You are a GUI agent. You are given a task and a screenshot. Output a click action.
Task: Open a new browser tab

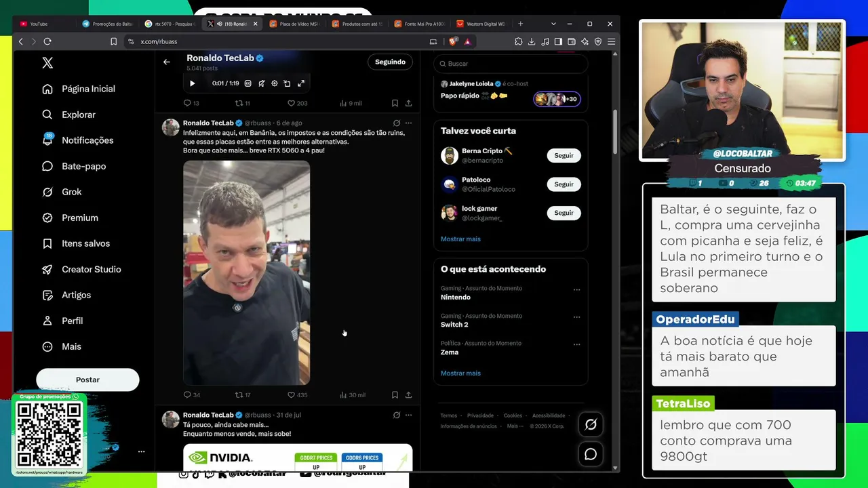click(520, 24)
